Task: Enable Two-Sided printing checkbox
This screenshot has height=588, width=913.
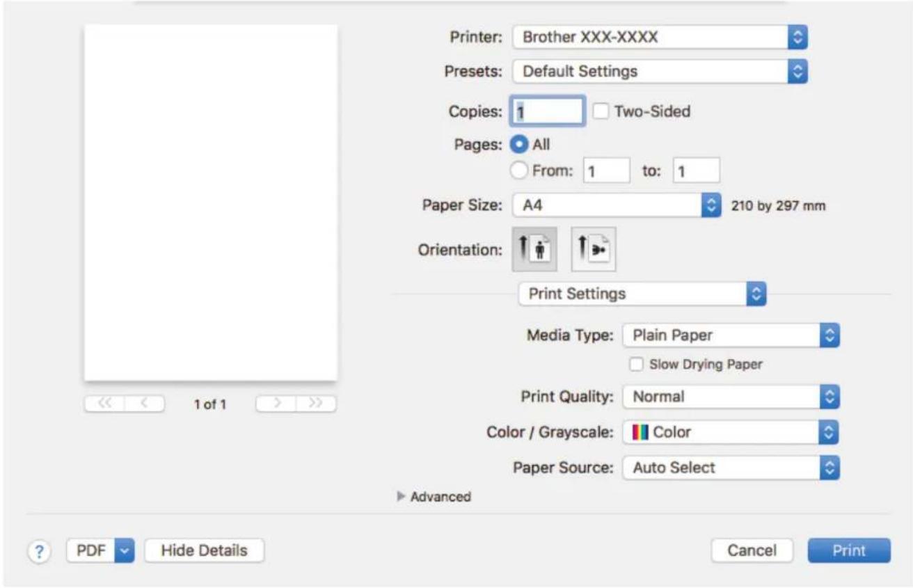Action: click(x=599, y=111)
